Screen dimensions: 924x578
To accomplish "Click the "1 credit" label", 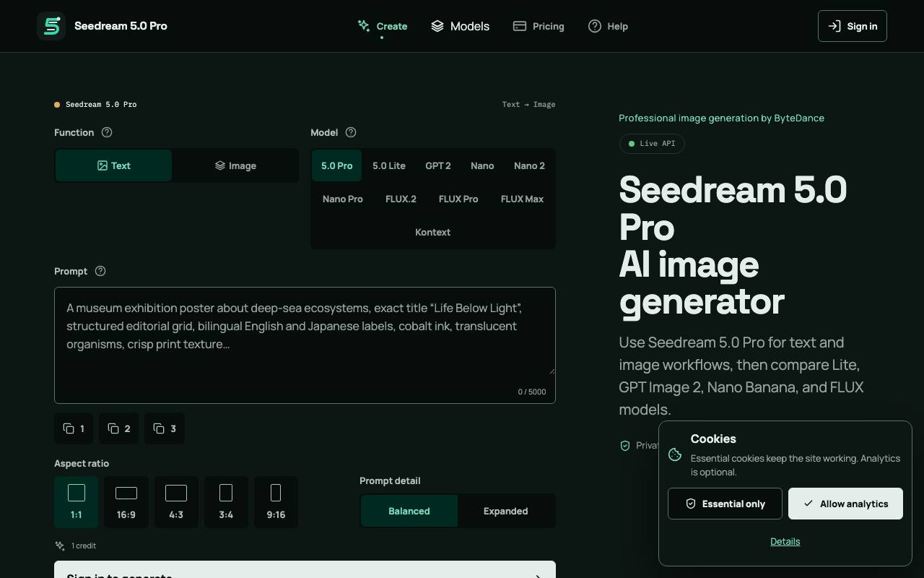I will coord(84,545).
